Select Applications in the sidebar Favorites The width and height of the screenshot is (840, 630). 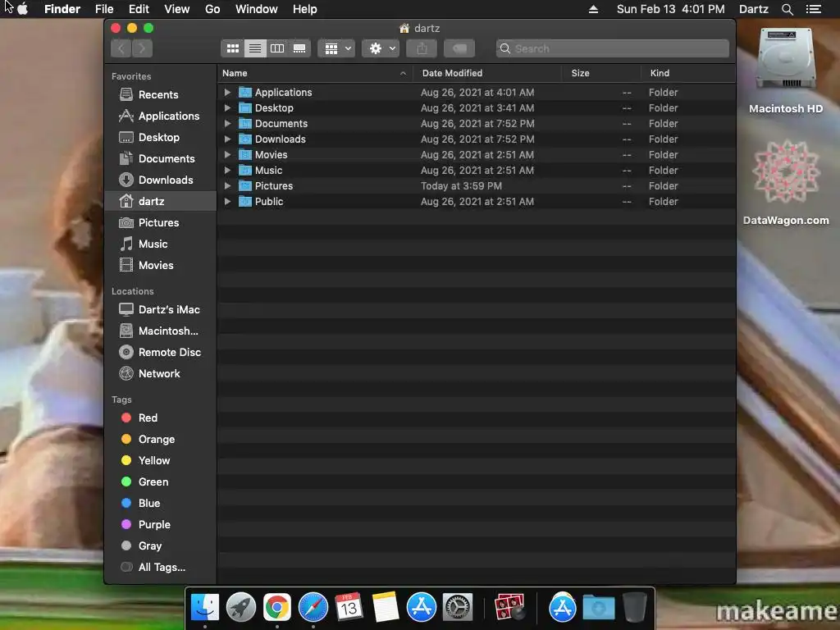coord(160,116)
